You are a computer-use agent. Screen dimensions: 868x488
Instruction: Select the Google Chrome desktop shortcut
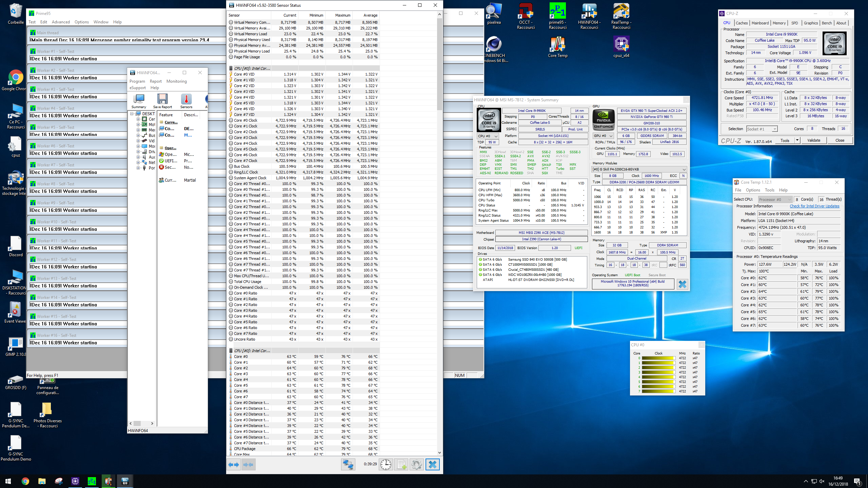(16, 80)
